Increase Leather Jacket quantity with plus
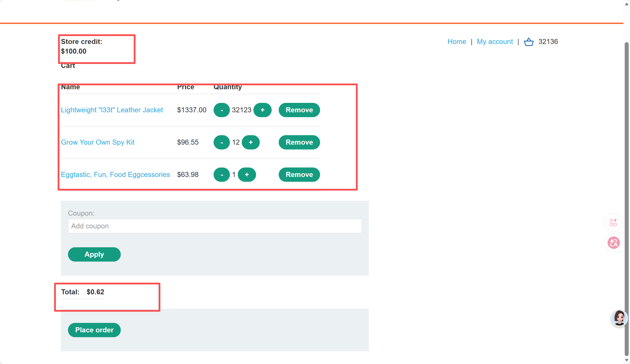Image resolution: width=630 pixels, height=364 pixels. pyautogui.click(x=262, y=110)
